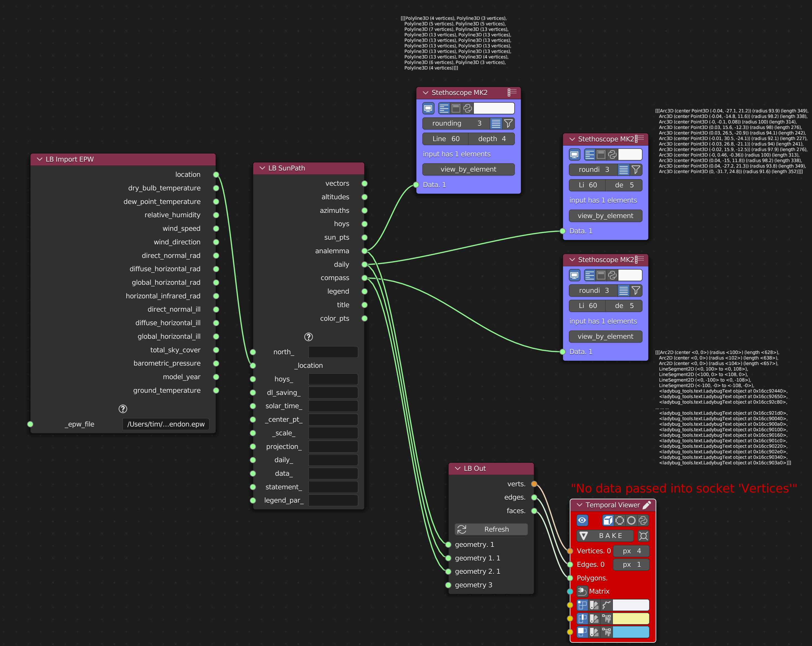Image resolution: width=812 pixels, height=646 pixels.
Task: Switch top Stethoscope MK2 to Python output mode
Action: (468, 108)
